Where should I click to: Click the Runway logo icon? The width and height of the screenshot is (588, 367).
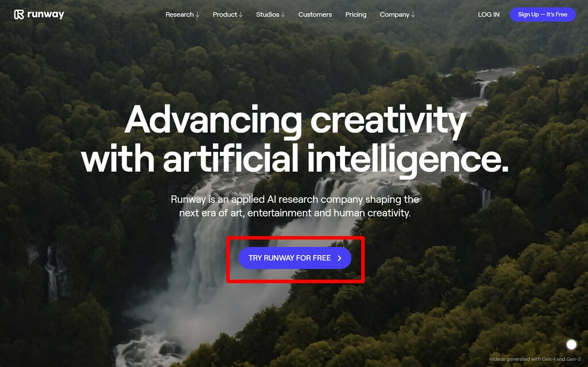pyautogui.click(x=19, y=14)
